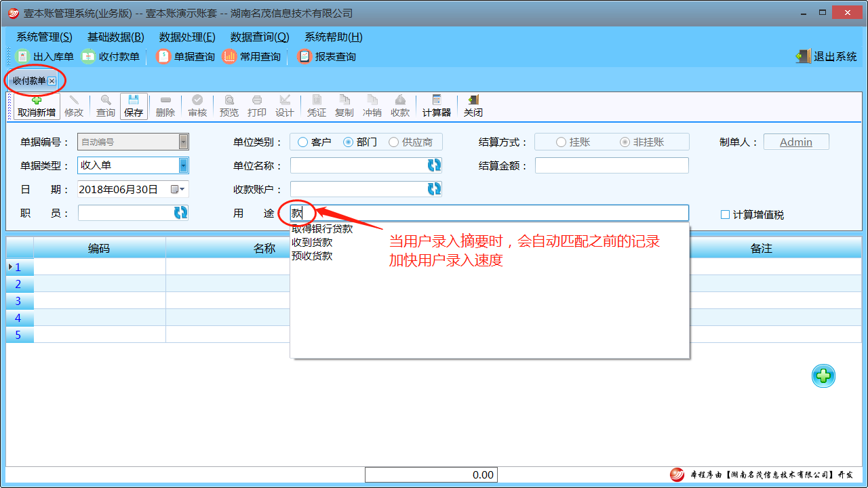Click the 预览 preview toolbar icon
This screenshot has width=868, height=488.
[229, 106]
